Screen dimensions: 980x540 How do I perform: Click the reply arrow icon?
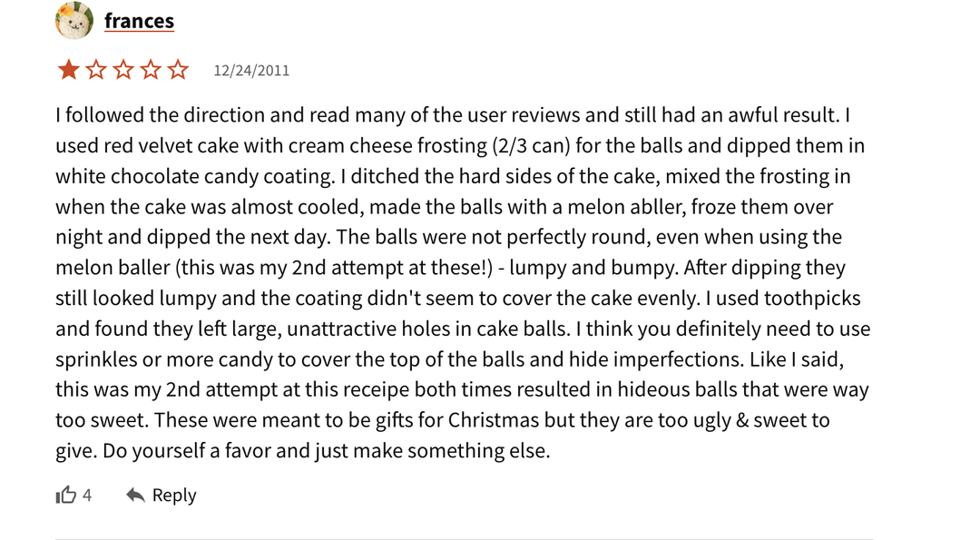point(135,495)
